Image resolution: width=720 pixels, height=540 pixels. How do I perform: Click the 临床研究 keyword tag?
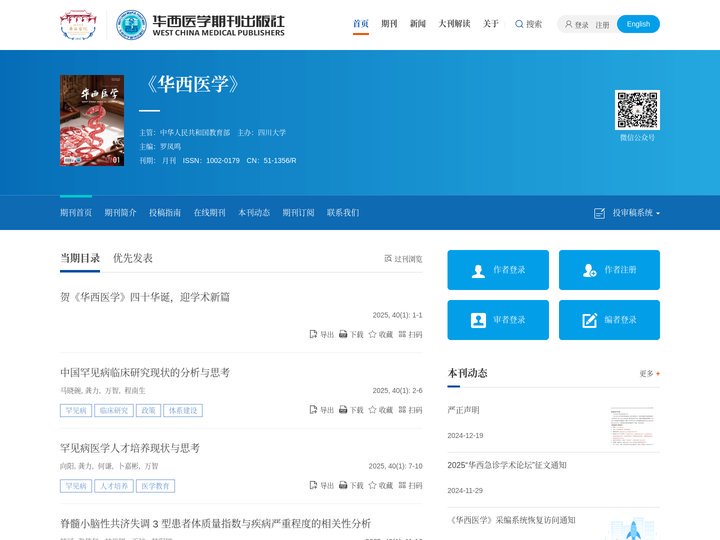(x=114, y=411)
